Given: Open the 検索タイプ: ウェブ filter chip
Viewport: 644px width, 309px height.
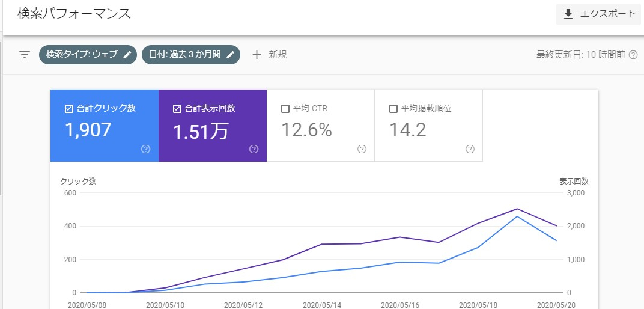Looking at the screenshot, I should (82, 55).
